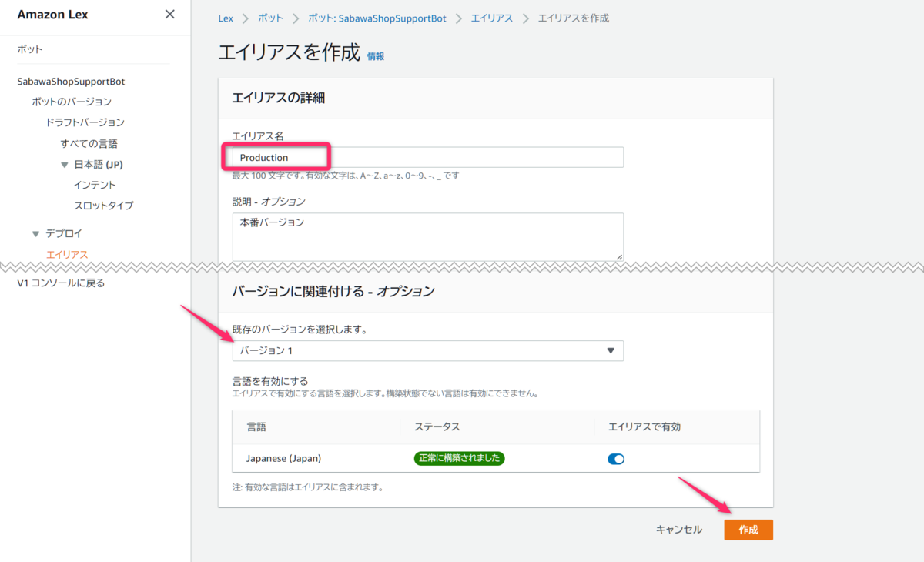Viewport: 924px width, 562px height.
Task: Collapse the 日本語 (JP) tree triangle
Action: pos(65,165)
